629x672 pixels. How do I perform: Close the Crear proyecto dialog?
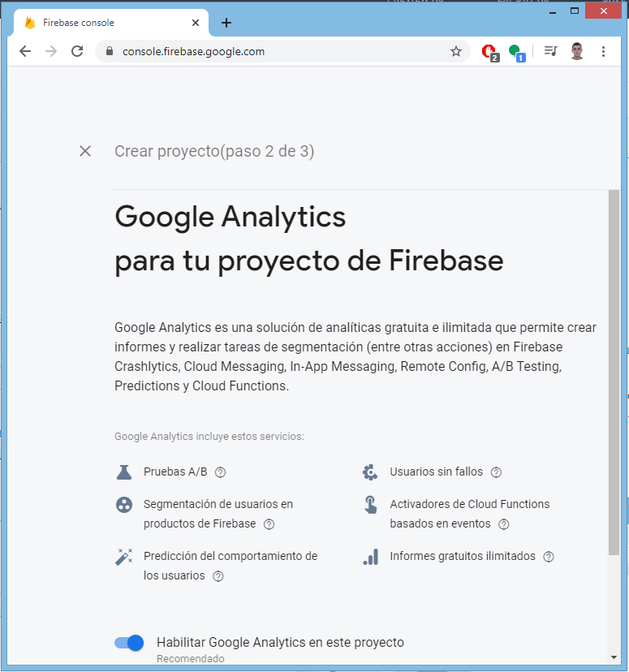(85, 151)
